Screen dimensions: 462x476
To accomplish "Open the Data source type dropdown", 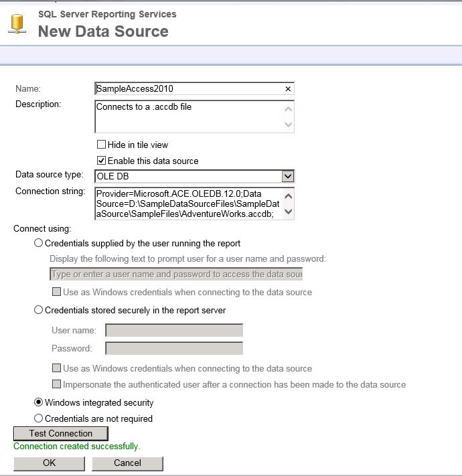I will pyautogui.click(x=287, y=176).
